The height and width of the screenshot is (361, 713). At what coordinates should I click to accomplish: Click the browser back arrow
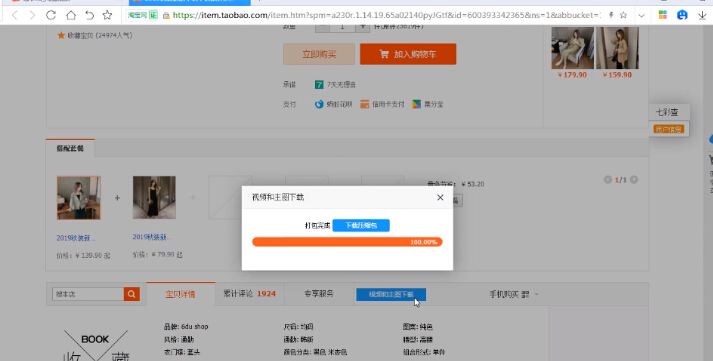tap(15, 15)
